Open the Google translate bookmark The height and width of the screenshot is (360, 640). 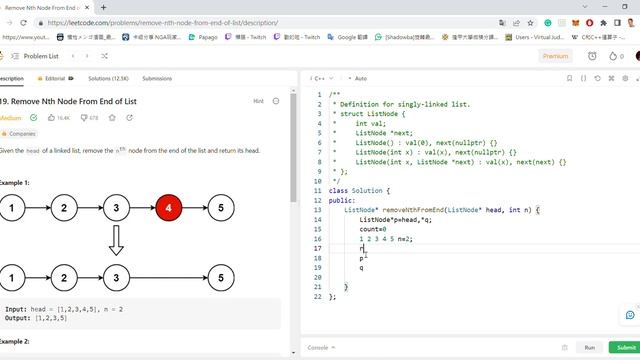(347, 37)
